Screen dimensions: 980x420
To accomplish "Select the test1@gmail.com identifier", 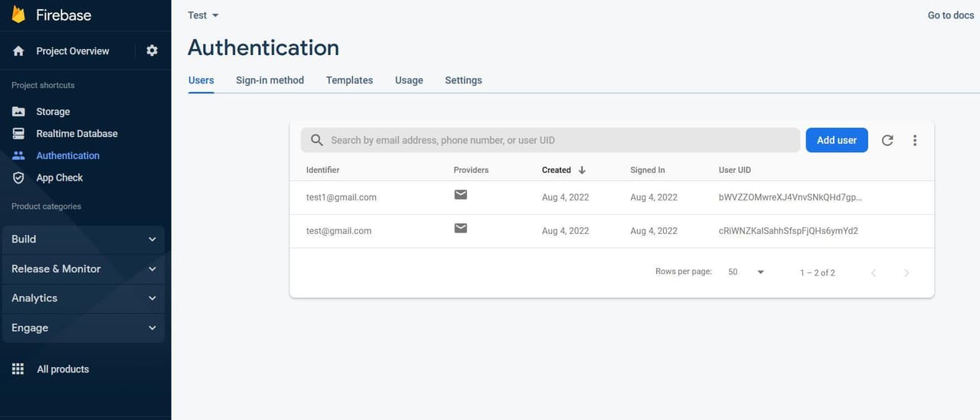I will point(341,197).
